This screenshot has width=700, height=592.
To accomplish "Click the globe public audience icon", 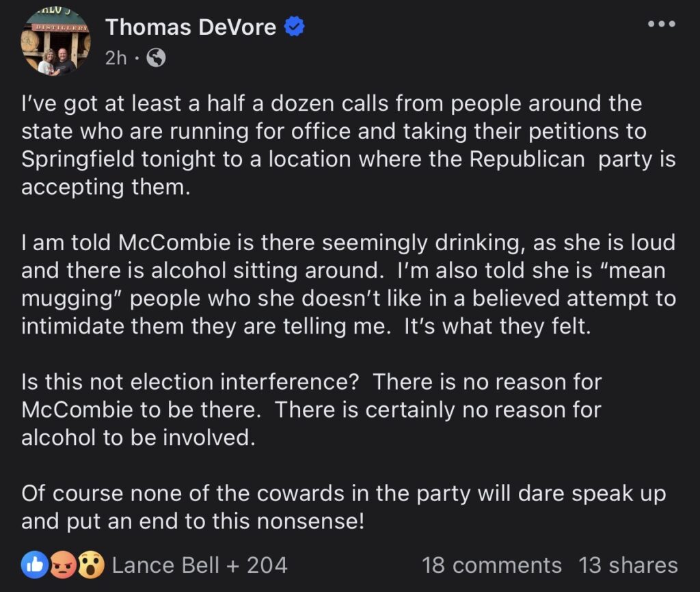I will (156, 59).
